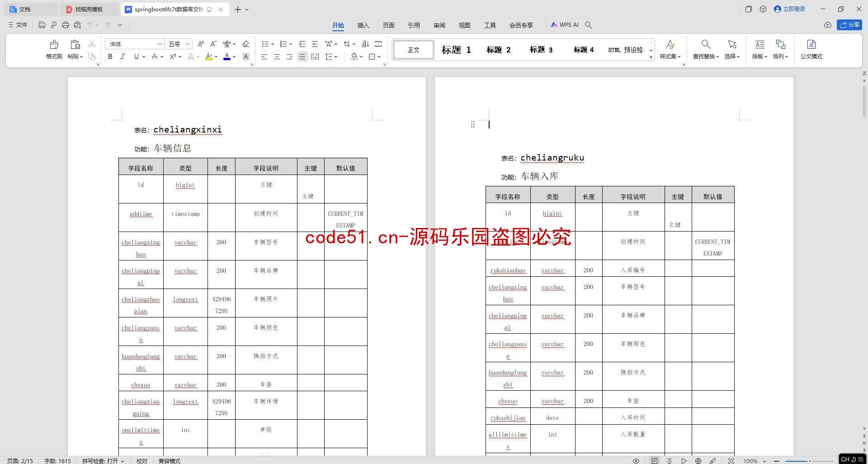
Task: Expand numbered list options arrow
Action: tap(291, 44)
